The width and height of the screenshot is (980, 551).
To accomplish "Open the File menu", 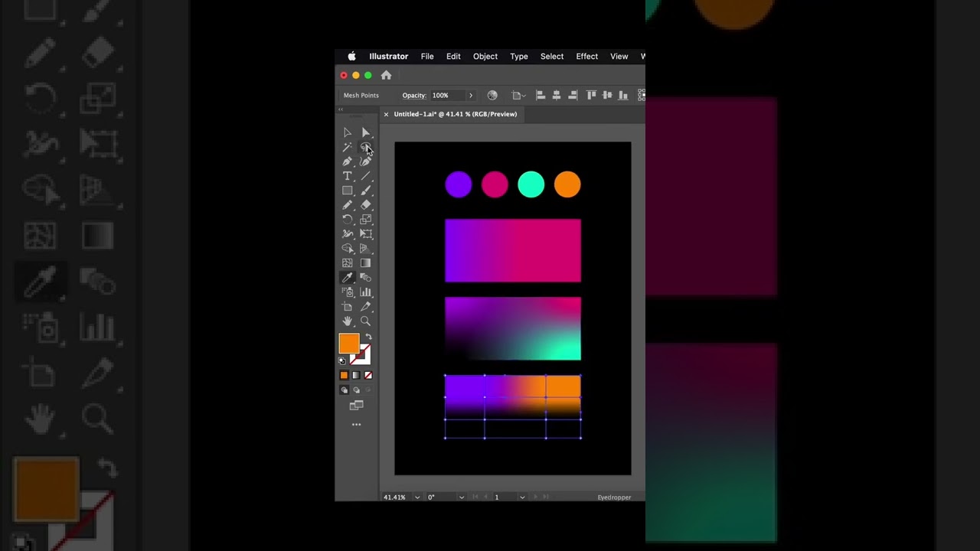I will pyautogui.click(x=427, y=57).
